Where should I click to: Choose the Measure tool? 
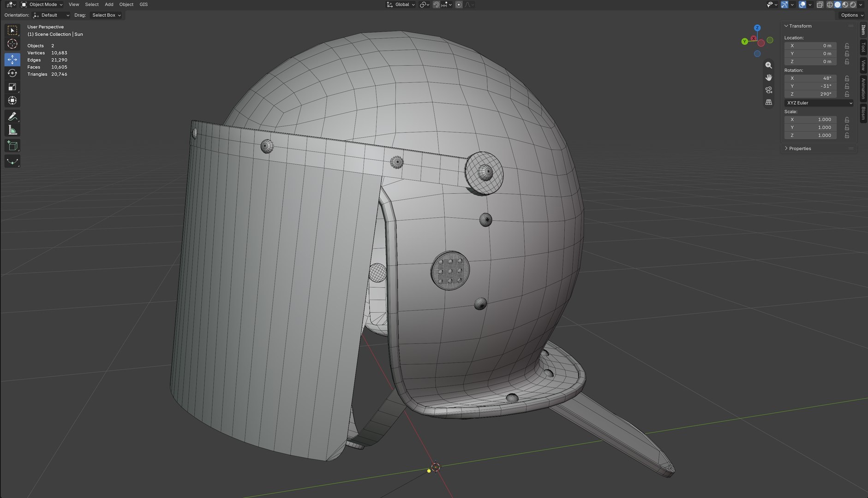(x=12, y=130)
